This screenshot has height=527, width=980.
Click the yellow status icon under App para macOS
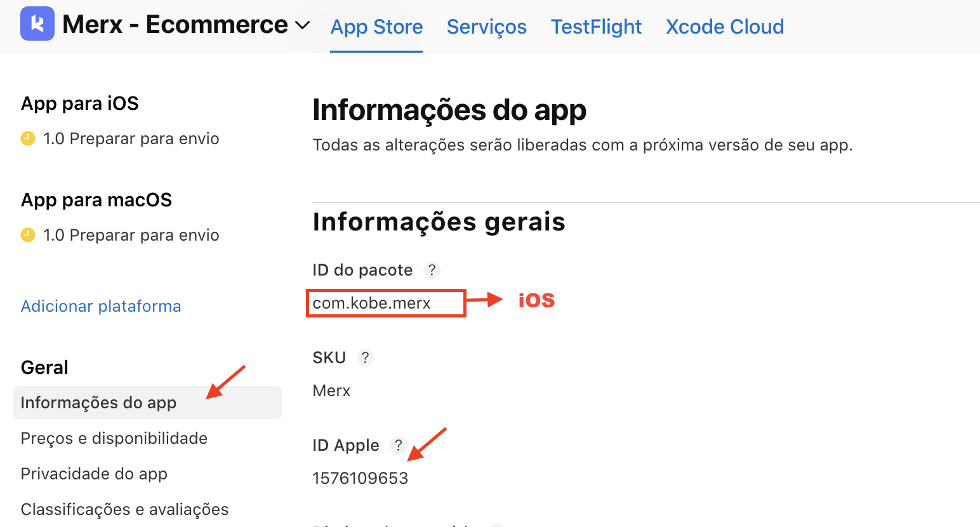28,235
